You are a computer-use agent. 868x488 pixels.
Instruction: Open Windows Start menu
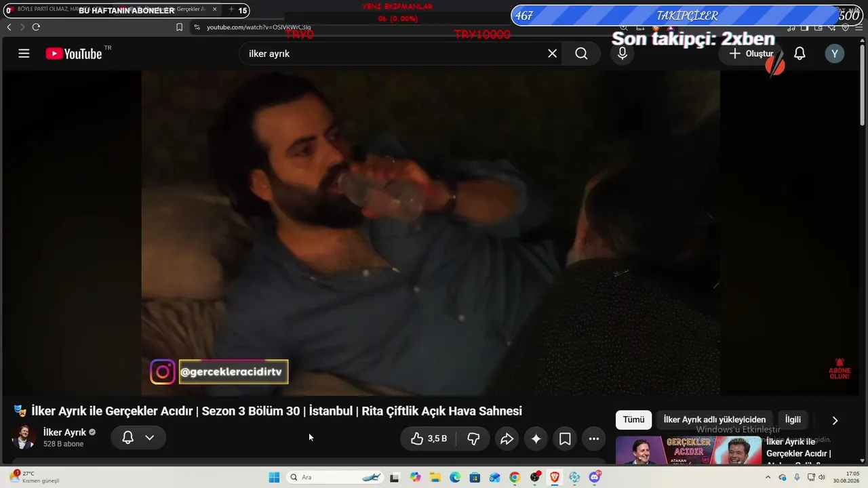(x=274, y=477)
